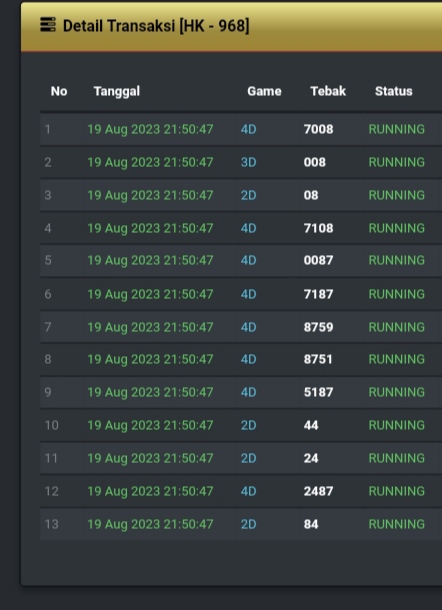
Task: Click the guess number 7008
Action: tap(318, 129)
